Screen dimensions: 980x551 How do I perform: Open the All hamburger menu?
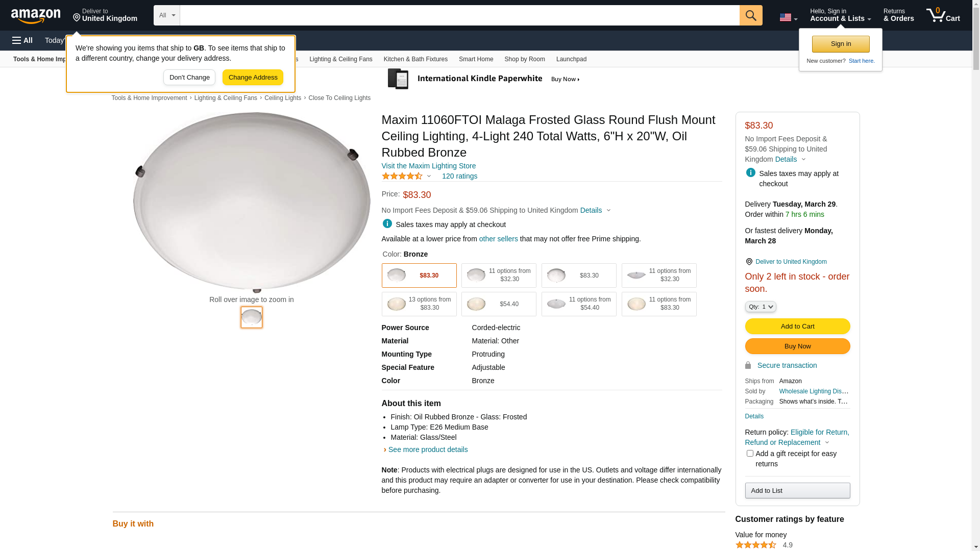22,40
